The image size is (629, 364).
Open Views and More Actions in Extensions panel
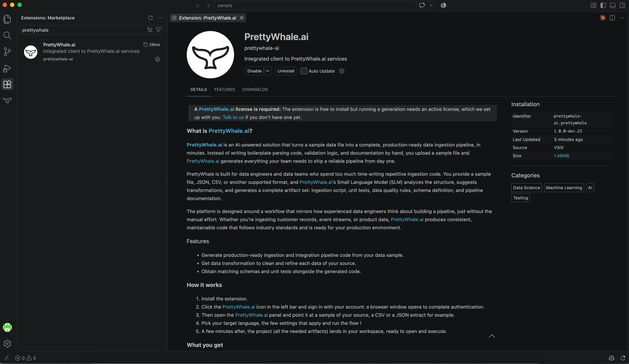tap(160, 18)
